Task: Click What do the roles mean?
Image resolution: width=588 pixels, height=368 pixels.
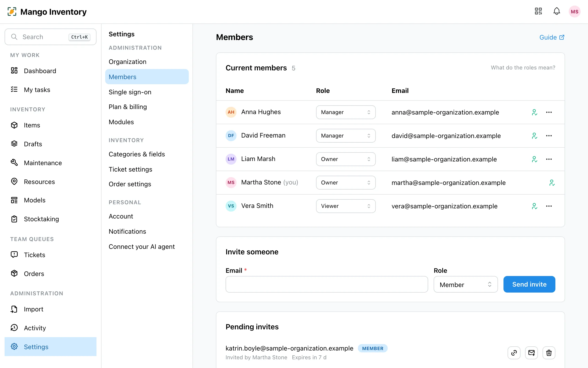Action: coord(523,68)
